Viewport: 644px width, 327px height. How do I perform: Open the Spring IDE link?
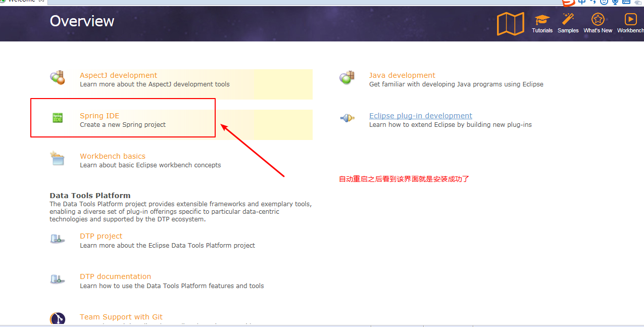coord(100,116)
